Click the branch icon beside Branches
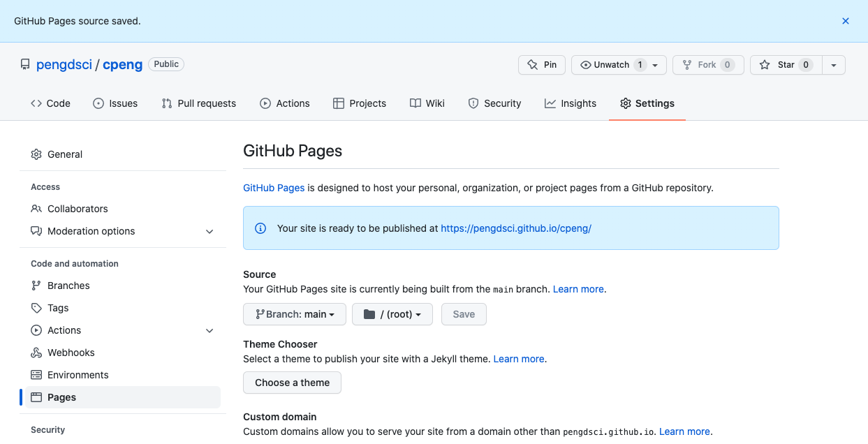Image resolution: width=868 pixels, height=444 pixels. click(36, 286)
